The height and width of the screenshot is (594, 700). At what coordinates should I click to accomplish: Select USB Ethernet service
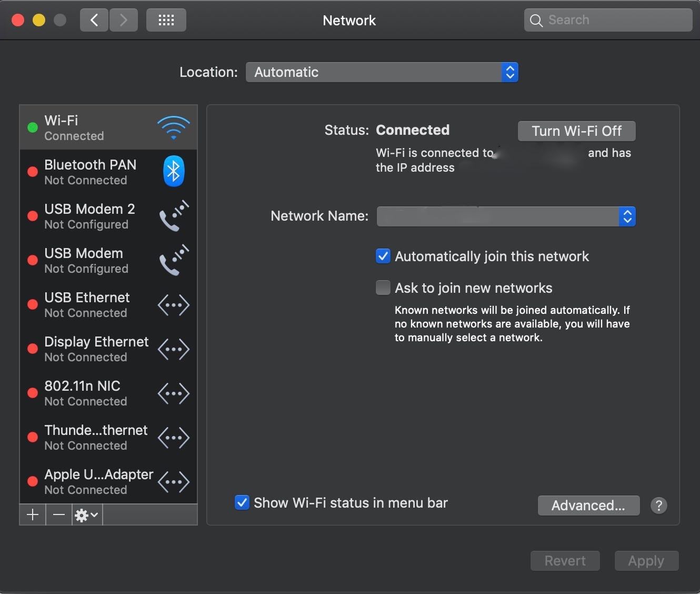click(x=108, y=304)
